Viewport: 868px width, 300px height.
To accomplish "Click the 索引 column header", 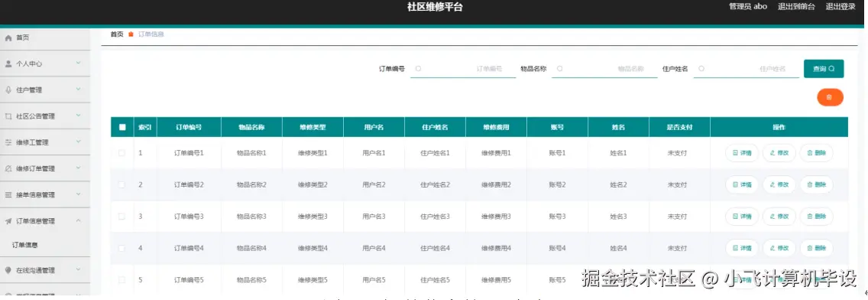I will [145, 127].
